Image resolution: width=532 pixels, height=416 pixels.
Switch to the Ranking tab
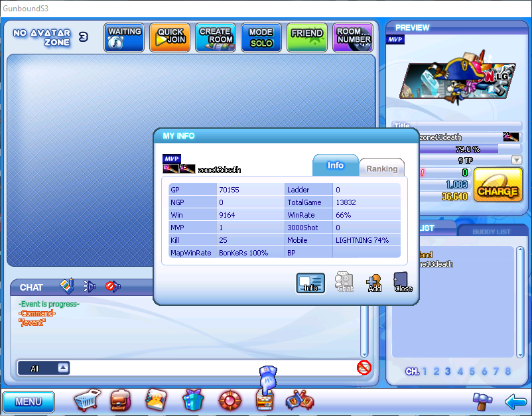point(382,169)
